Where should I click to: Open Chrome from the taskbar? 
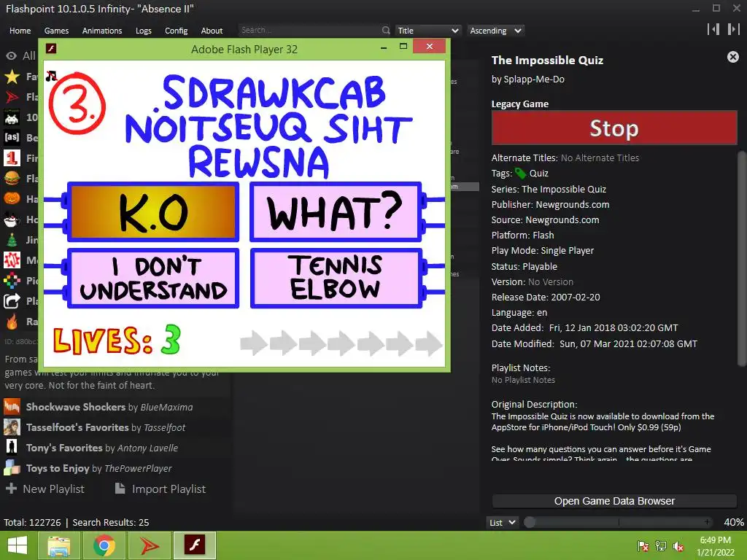click(x=104, y=545)
